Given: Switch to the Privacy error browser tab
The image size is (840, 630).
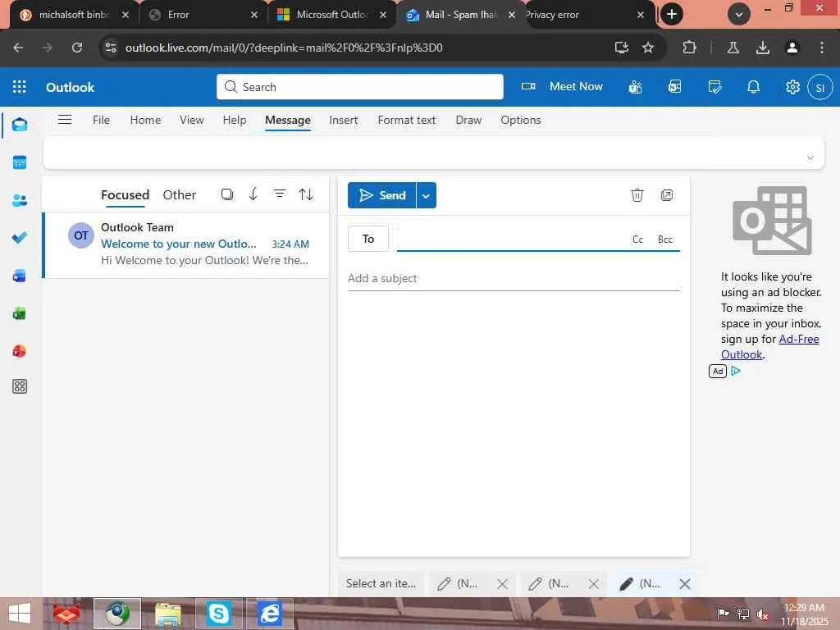Looking at the screenshot, I should (x=586, y=15).
